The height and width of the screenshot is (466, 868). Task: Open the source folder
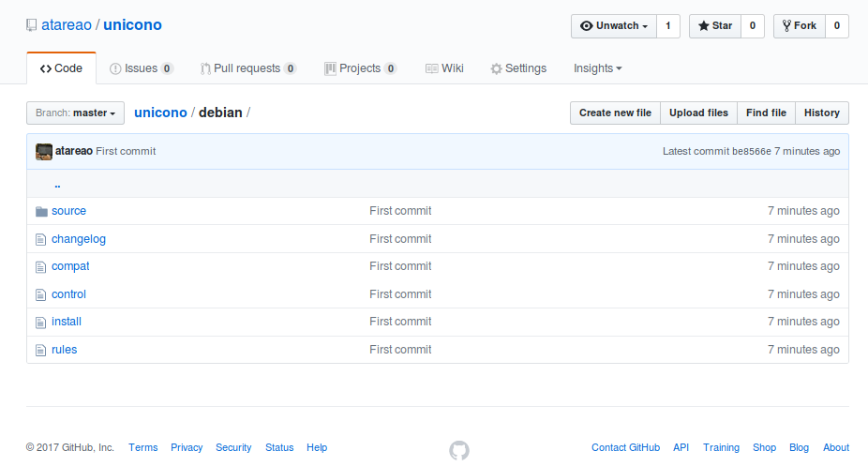68,211
